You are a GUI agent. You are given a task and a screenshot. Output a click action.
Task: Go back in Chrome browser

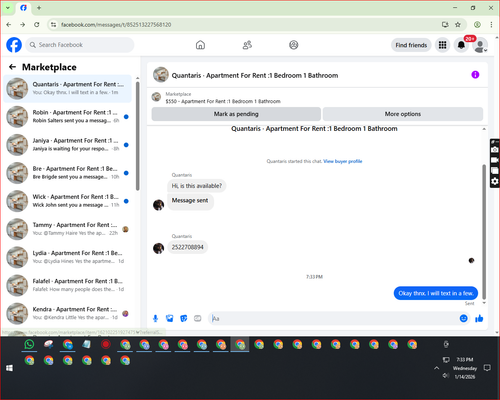coord(9,25)
